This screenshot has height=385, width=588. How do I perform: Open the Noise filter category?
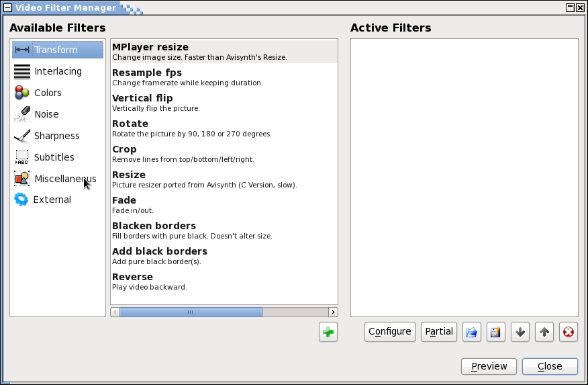click(58, 114)
